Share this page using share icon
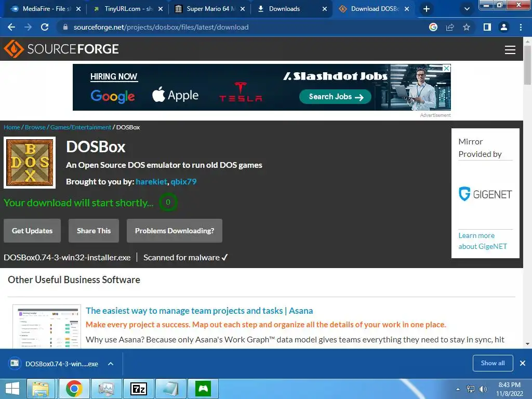Image resolution: width=532 pixels, height=399 pixels. click(450, 27)
